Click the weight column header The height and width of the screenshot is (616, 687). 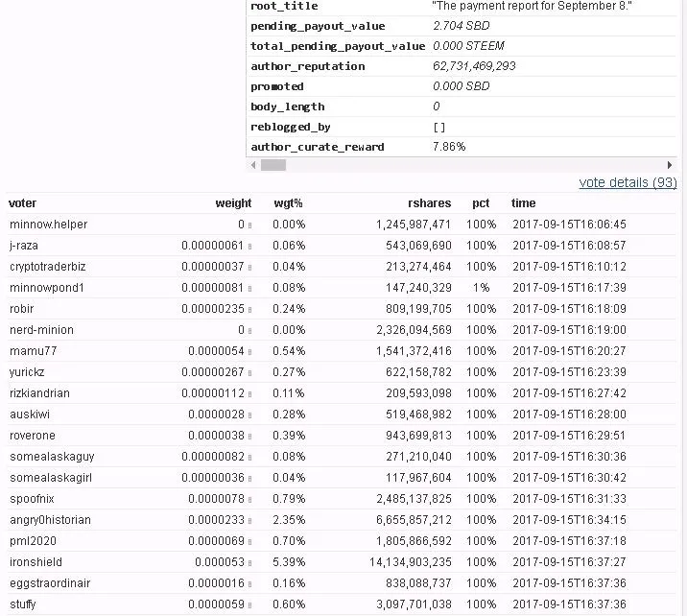click(233, 203)
